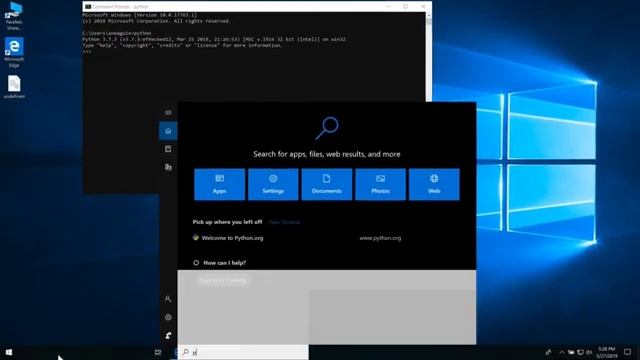Select the Parallels Shared Folders desktop icon
This screenshot has height=360, width=640.
click(14, 16)
